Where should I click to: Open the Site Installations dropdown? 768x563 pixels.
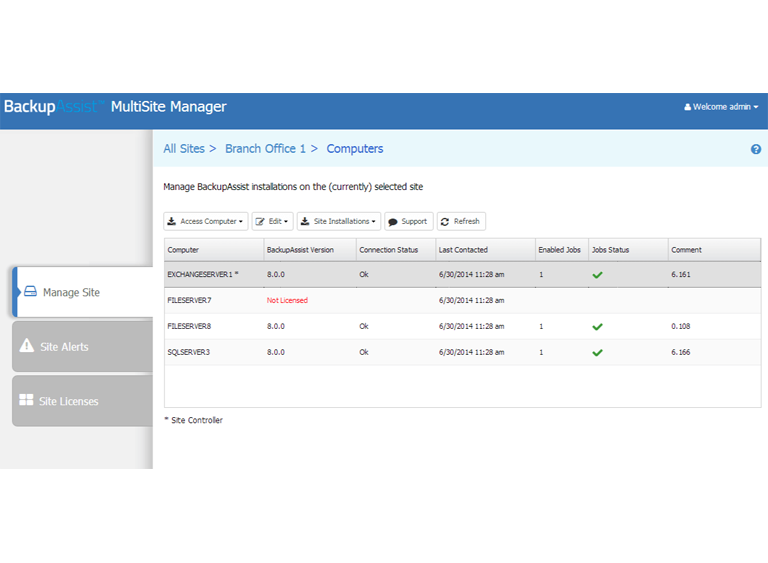pyautogui.click(x=338, y=221)
